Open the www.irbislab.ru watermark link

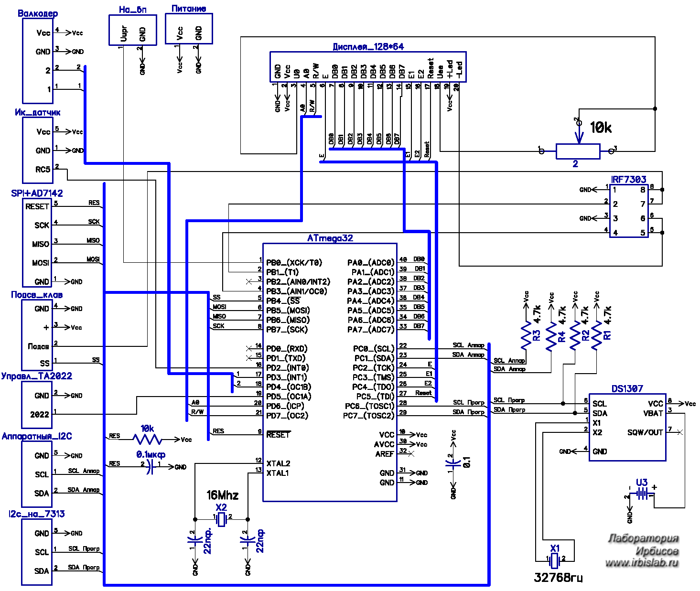[x=642, y=563]
